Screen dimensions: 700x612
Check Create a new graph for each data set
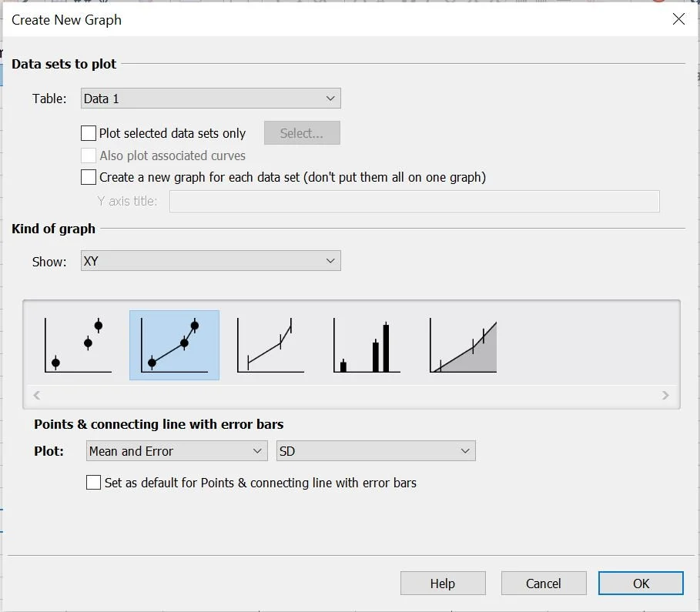(x=89, y=176)
